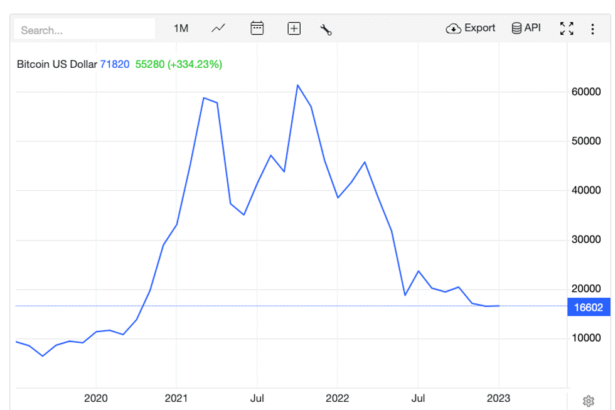Open the 1M interval dropdown
The width and height of the screenshot is (615, 410).
point(181,28)
